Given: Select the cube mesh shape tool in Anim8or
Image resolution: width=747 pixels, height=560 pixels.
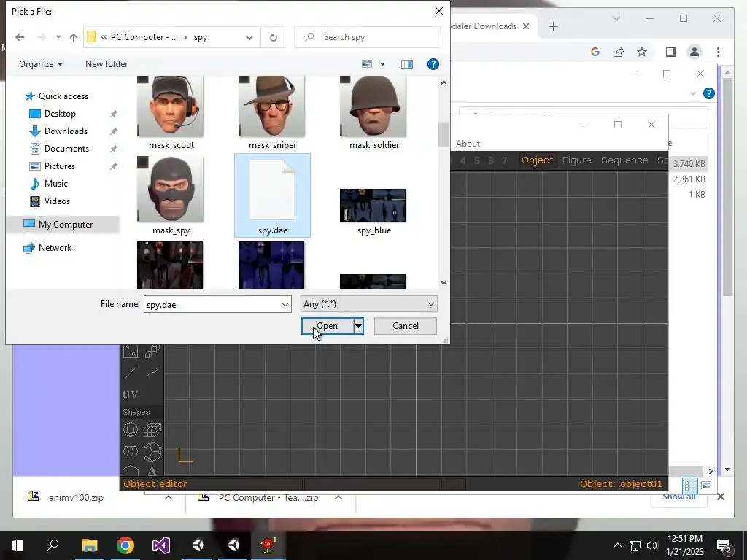Looking at the screenshot, I should [x=152, y=429].
